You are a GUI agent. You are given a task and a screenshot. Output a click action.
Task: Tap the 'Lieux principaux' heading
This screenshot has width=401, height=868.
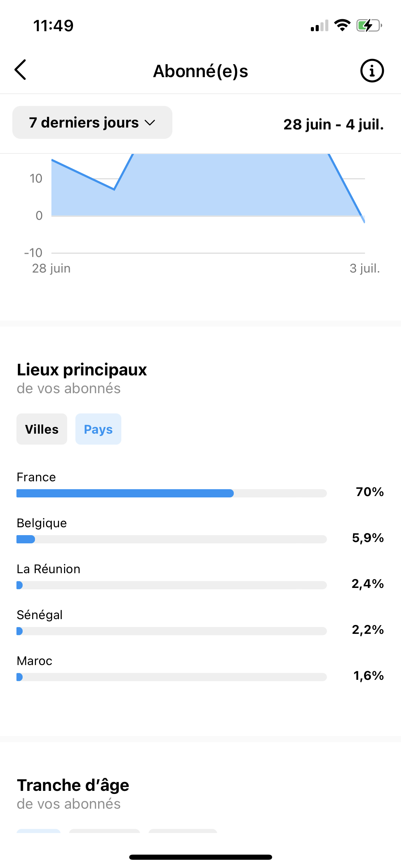coord(82,370)
